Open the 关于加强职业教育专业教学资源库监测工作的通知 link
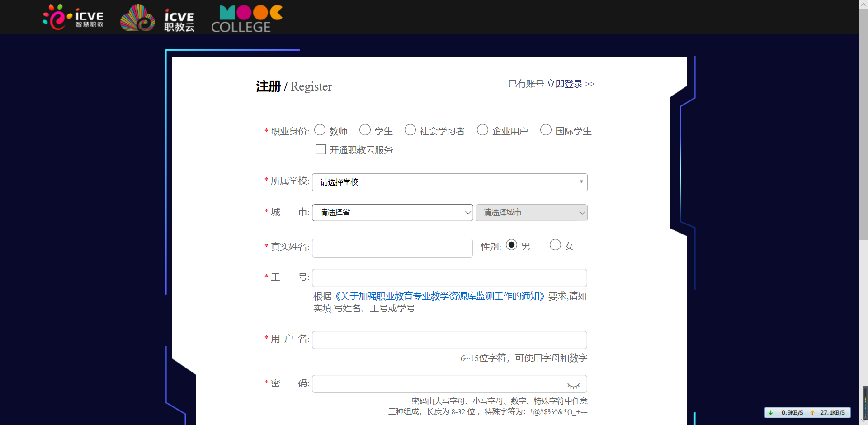This screenshot has width=868, height=425. [439, 296]
